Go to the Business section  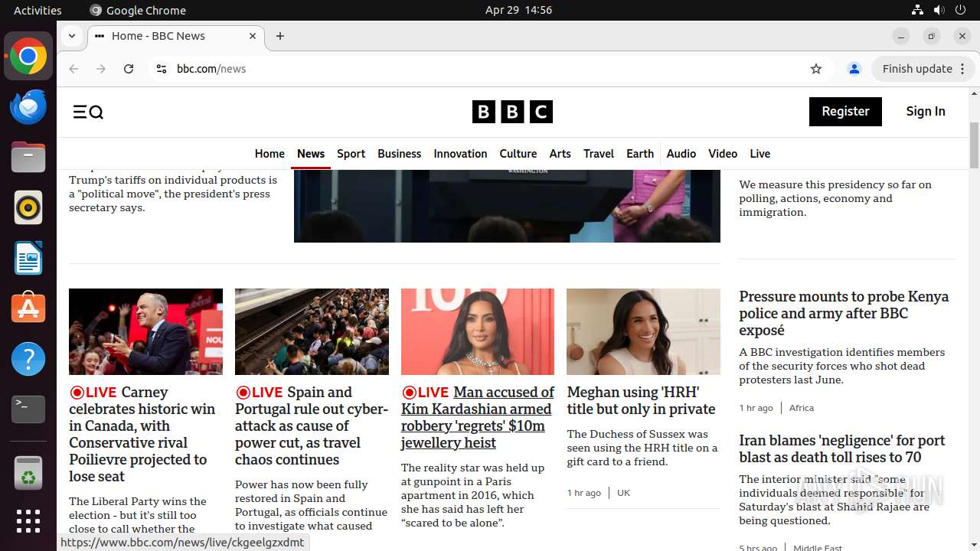tap(400, 154)
